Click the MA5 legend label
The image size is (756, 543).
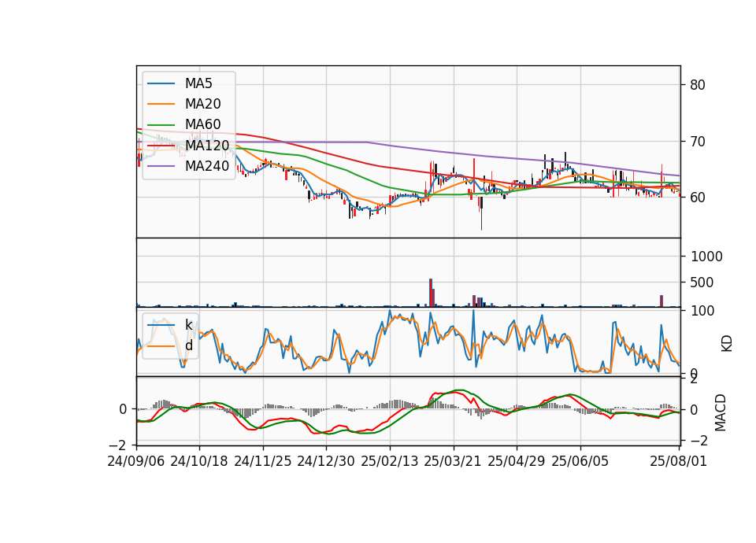click(198, 83)
